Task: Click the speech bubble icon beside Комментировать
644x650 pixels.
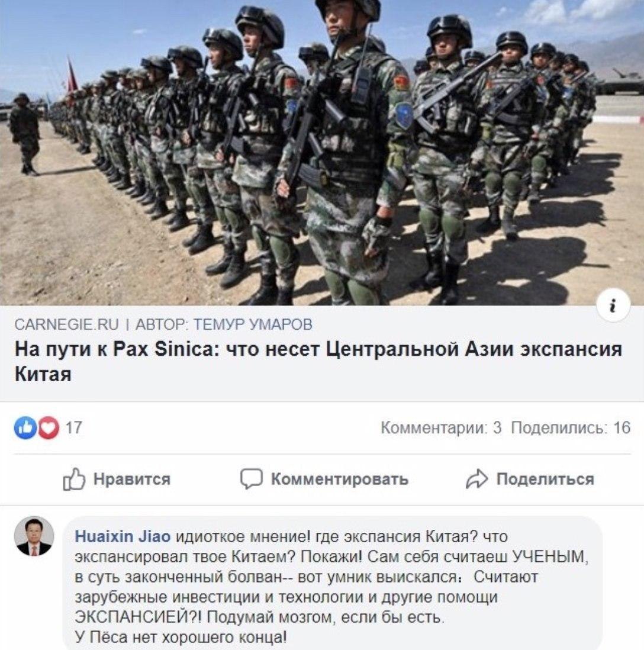Action: pos(251,479)
